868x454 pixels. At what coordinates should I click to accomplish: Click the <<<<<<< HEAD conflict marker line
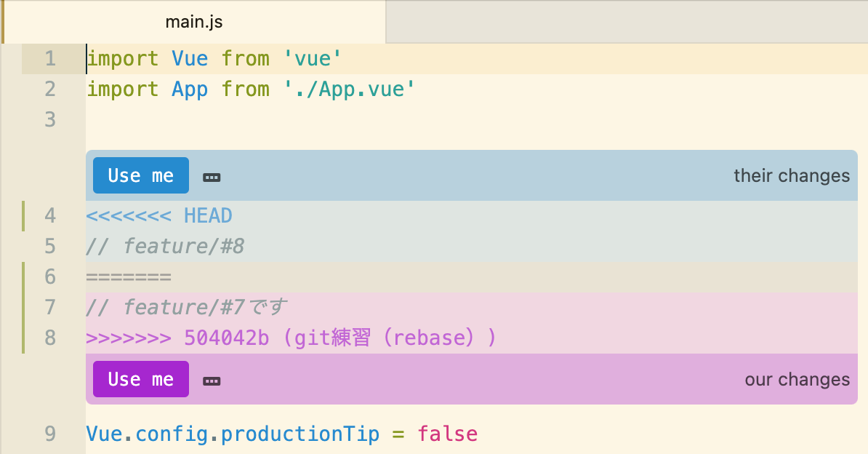(x=159, y=215)
